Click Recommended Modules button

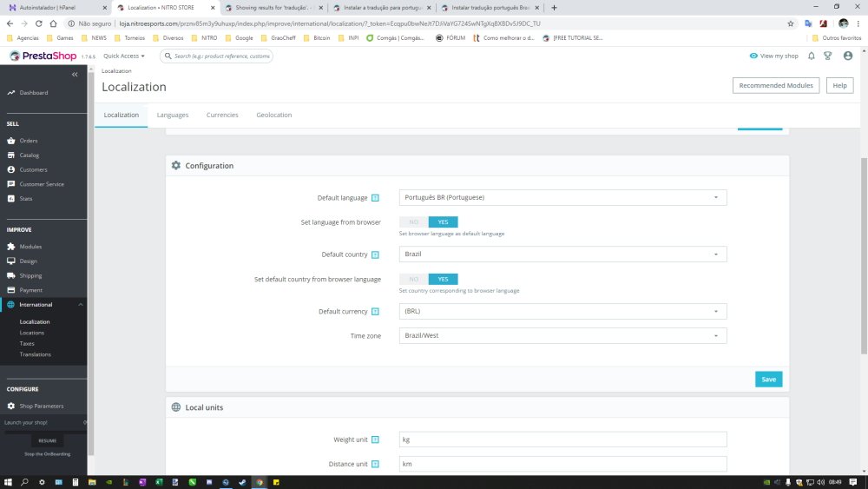pyautogui.click(x=775, y=85)
